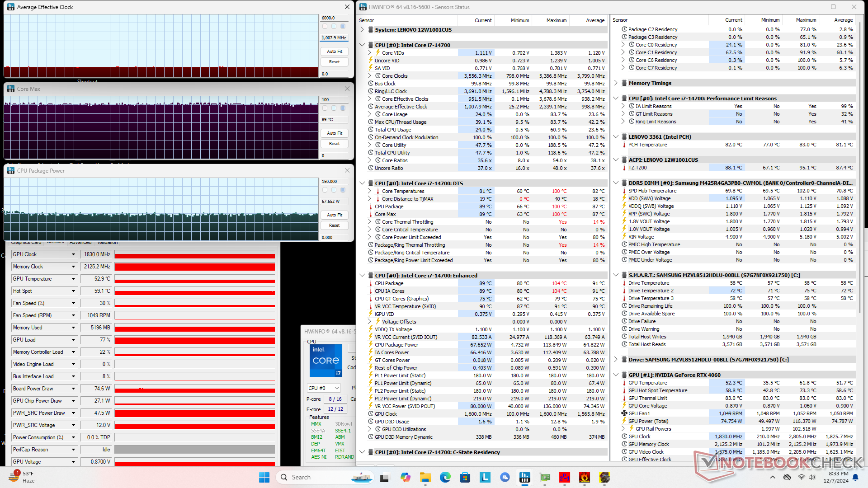The image size is (868, 488).
Task: Click Auto Fit in Core Max graph
Action: (335, 133)
